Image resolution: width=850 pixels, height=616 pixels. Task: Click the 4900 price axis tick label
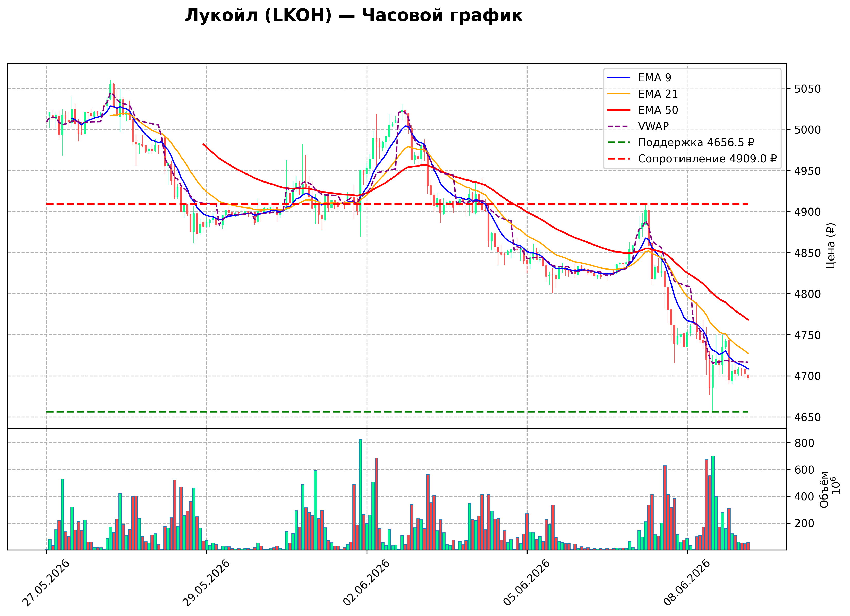808,212
